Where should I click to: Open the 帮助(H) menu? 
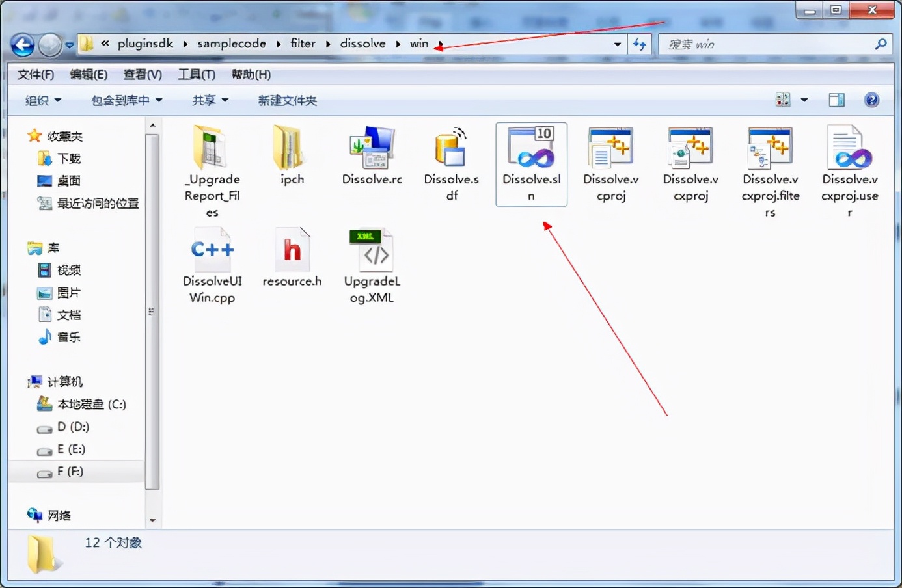tap(251, 74)
